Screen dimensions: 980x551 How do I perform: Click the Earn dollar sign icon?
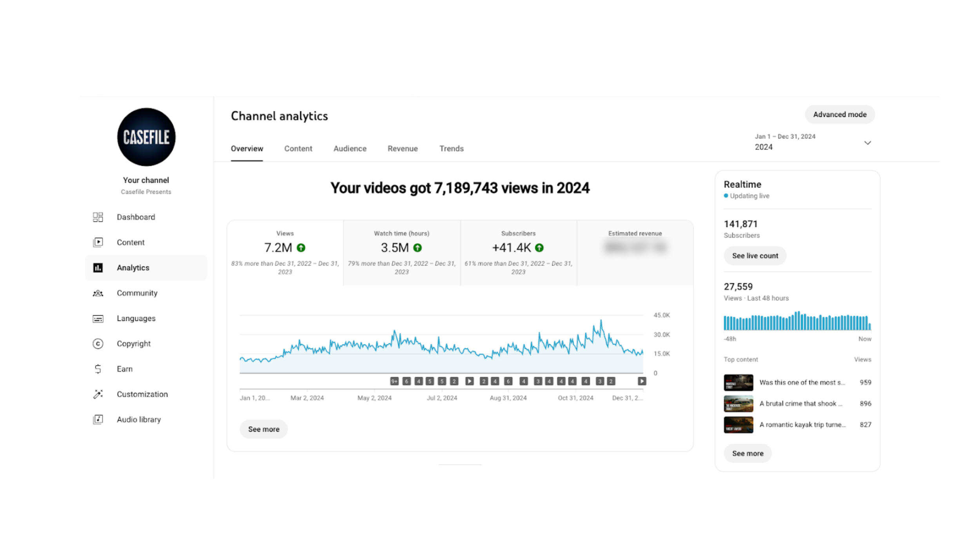[98, 369]
